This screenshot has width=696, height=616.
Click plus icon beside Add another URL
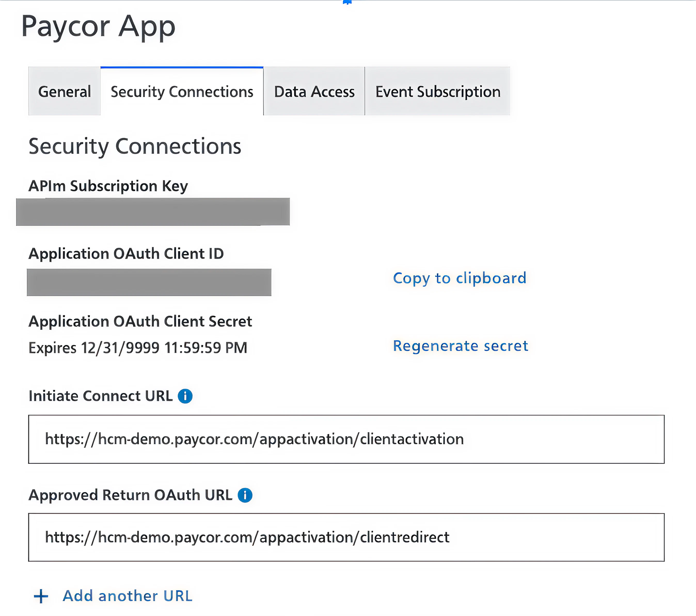coord(41,596)
